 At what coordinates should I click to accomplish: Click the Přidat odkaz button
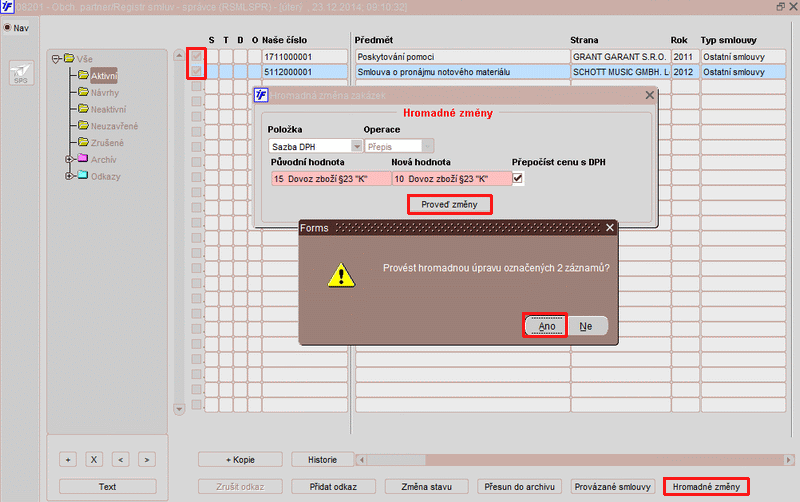(334, 487)
